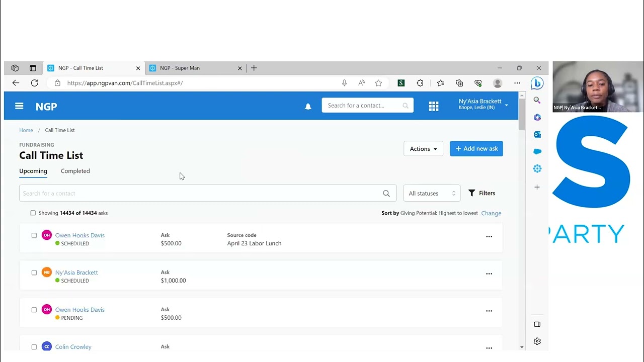
Task: Open the favorites list icon
Action: point(441,83)
